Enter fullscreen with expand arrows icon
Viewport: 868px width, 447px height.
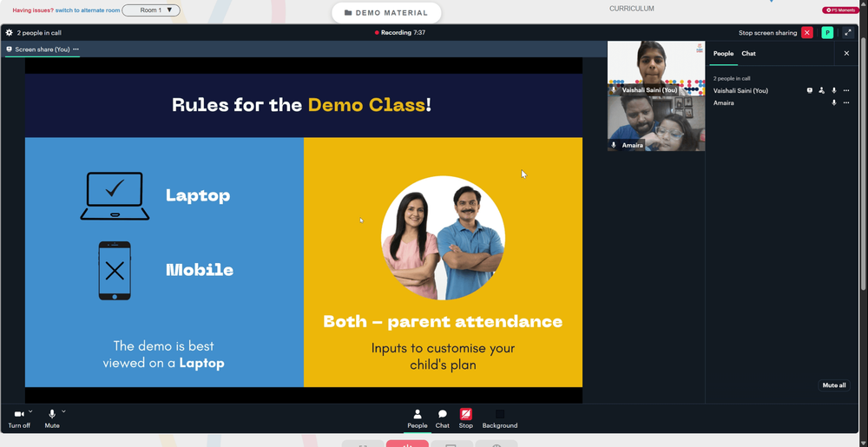848,33
